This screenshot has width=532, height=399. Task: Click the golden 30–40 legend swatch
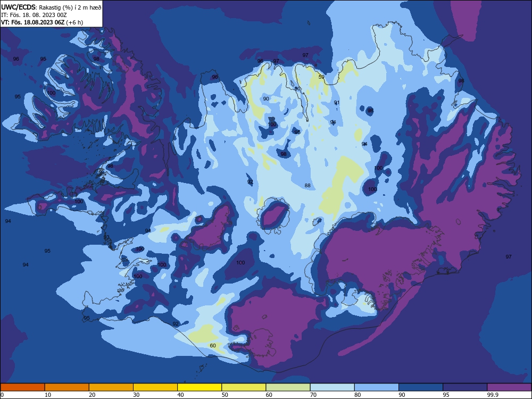(x=155, y=387)
